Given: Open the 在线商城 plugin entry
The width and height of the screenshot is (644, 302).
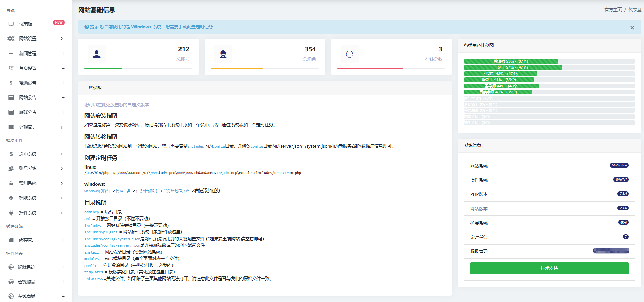Looking at the screenshot, I should click(x=27, y=296).
